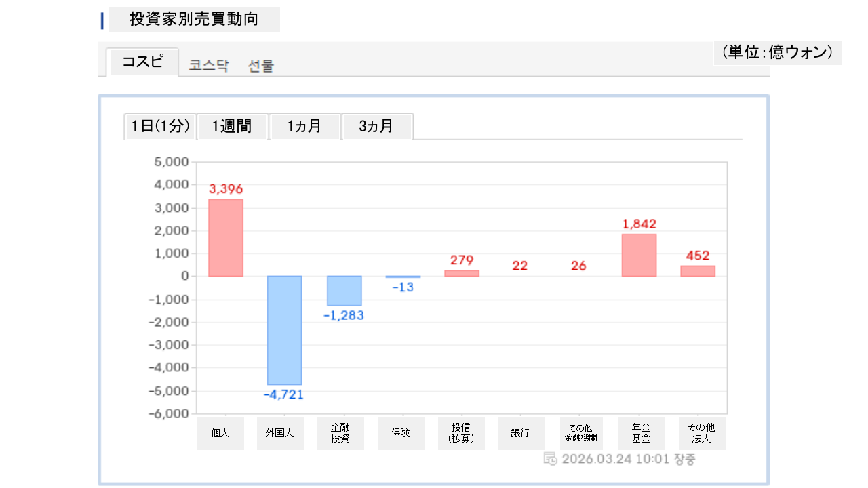868x488 pixels.
Task: Click the 年金基金 category label
Action: [642, 433]
